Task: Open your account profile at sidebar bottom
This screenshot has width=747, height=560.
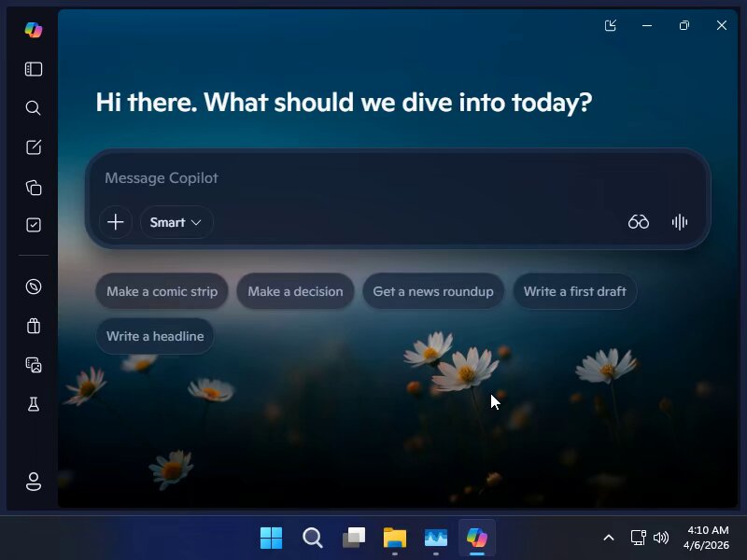Action: click(33, 482)
